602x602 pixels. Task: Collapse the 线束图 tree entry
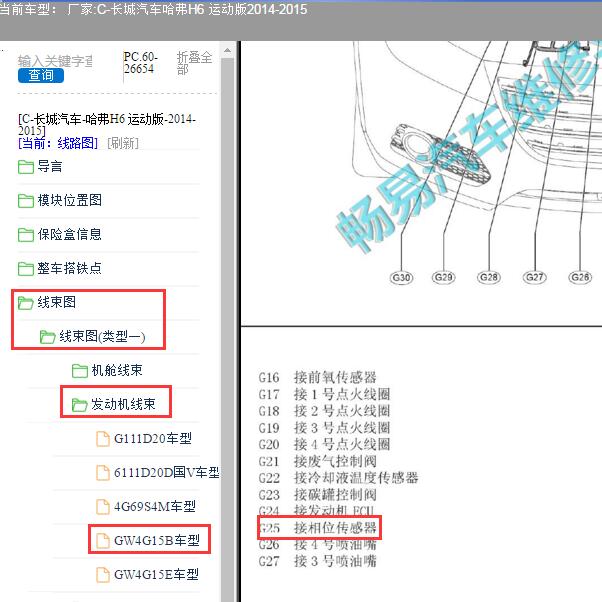[56, 302]
